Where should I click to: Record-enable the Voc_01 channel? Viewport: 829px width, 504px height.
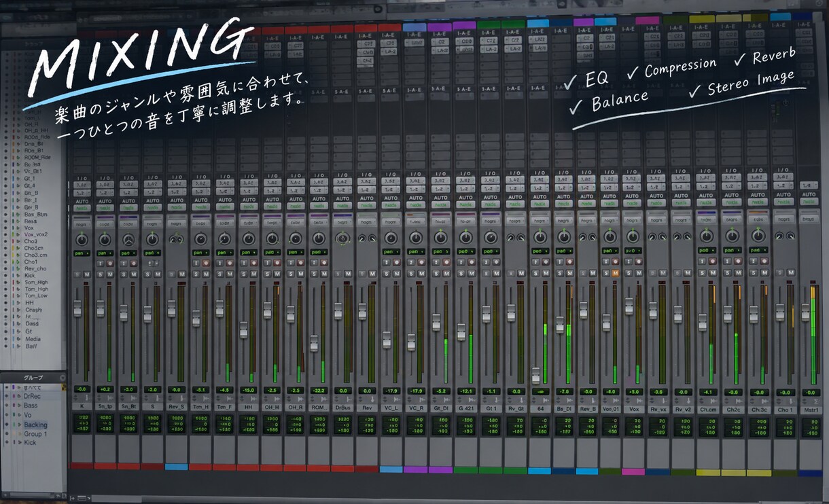616,262
